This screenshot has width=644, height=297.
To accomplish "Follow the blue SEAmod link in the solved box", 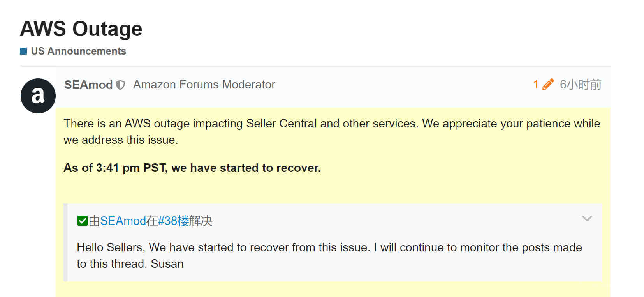I will pyautogui.click(x=123, y=221).
